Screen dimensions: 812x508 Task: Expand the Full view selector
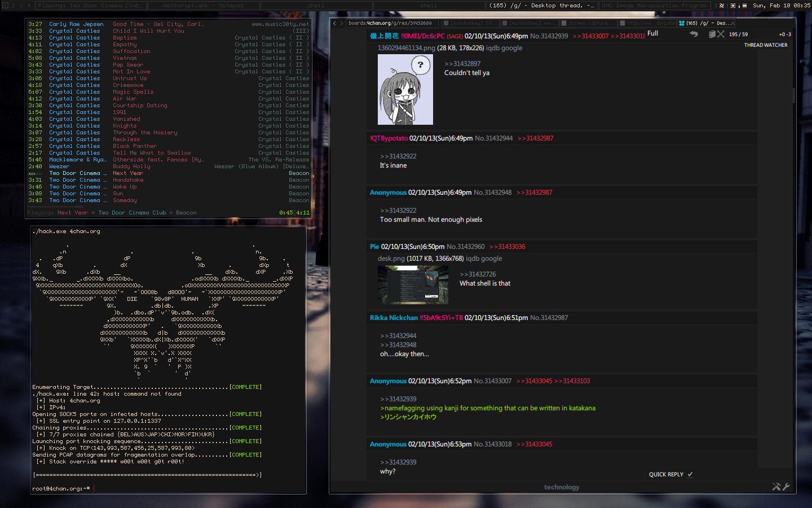[x=652, y=33]
